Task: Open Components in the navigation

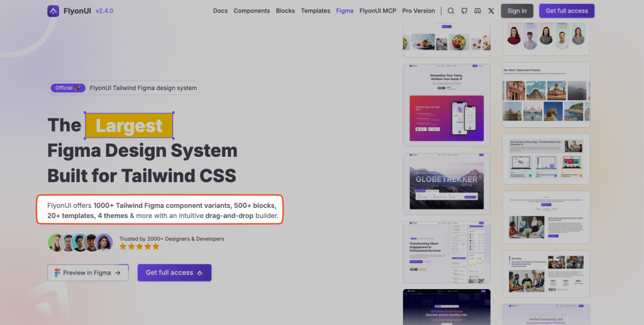Action: tap(252, 11)
